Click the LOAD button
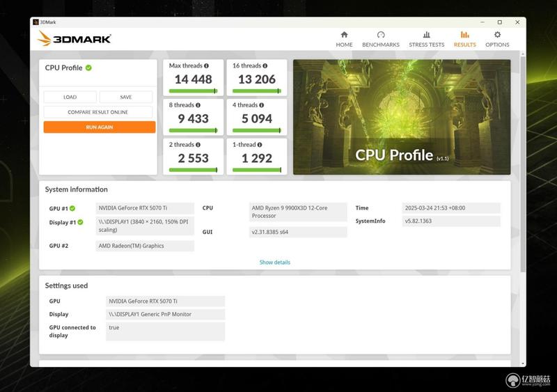This screenshot has width=557, height=392. pos(70,97)
